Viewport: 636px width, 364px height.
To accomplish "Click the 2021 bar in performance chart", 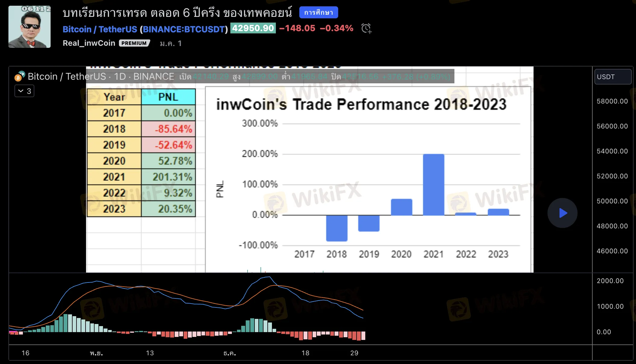I will (433, 185).
